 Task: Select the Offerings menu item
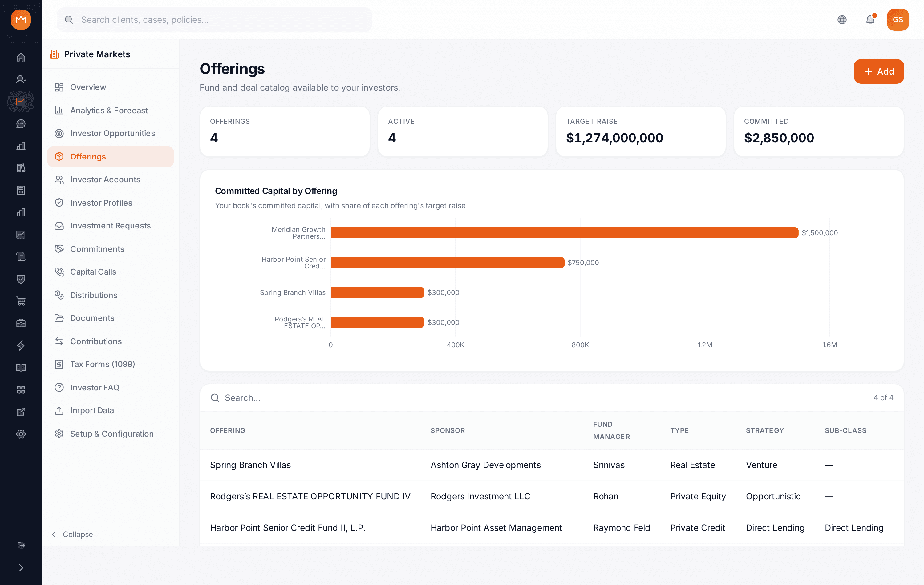(111, 156)
